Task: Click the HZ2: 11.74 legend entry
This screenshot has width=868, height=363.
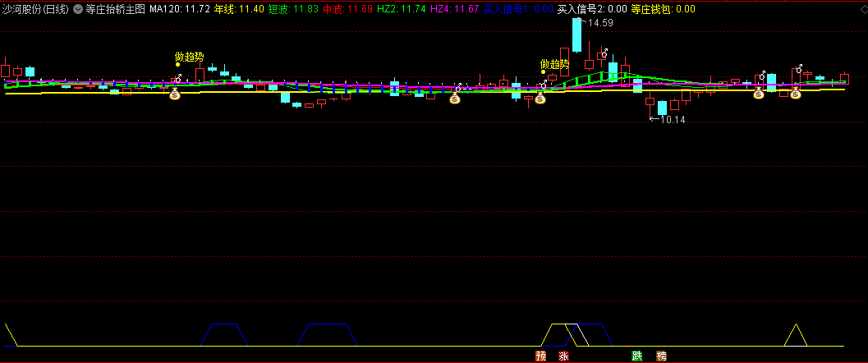Action: (x=401, y=9)
